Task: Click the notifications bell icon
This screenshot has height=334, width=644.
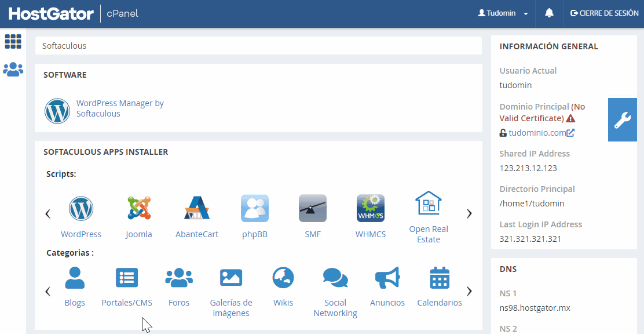Action: [549, 13]
